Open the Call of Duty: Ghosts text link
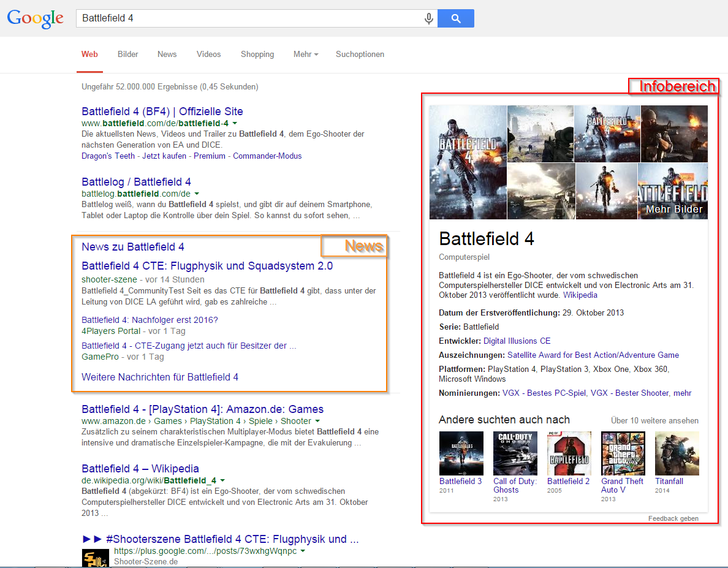Image resolution: width=728 pixels, height=568 pixels. coord(515,485)
